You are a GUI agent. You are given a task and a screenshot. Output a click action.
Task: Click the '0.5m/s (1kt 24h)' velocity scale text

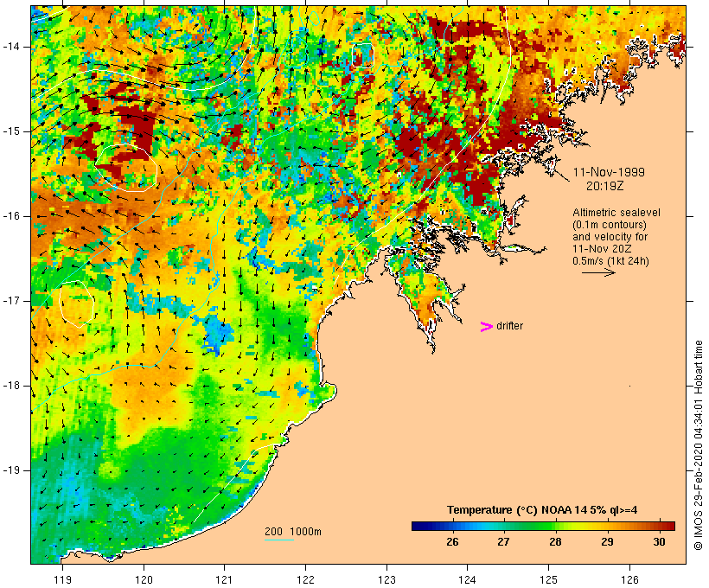point(610,261)
